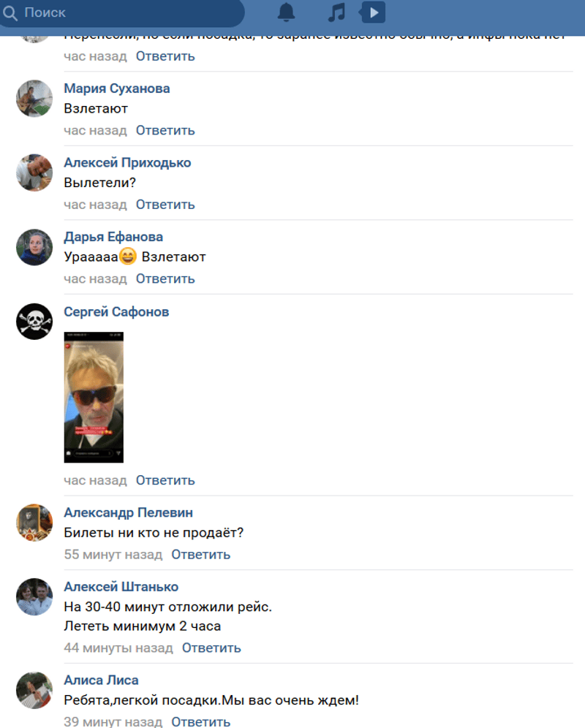Image resolution: width=585 pixels, height=728 pixels.
Task: Open Сергей Сафонов's skull avatar
Action: [x=34, y=322]
